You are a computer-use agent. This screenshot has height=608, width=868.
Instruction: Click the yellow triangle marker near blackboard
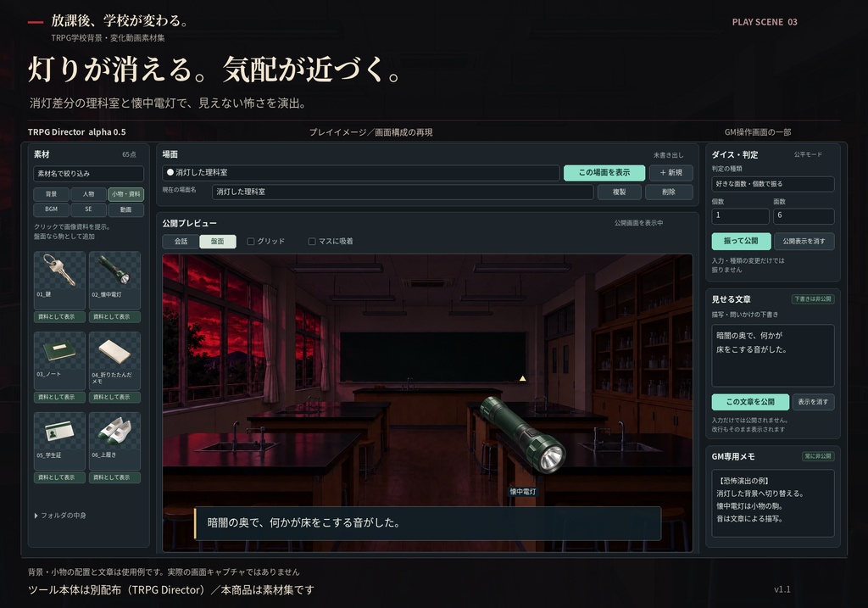click(x=522, y=379)
